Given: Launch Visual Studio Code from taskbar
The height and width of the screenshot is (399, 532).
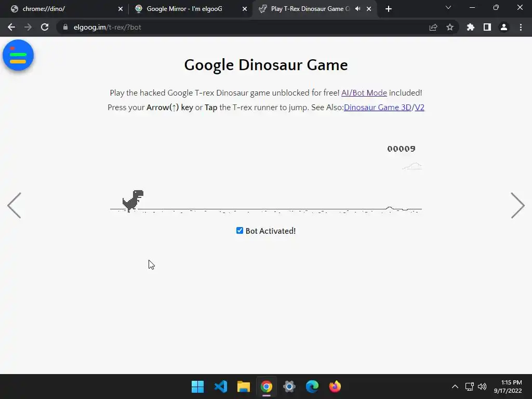Looking at the screenshot, I should [x=220, y=387].
